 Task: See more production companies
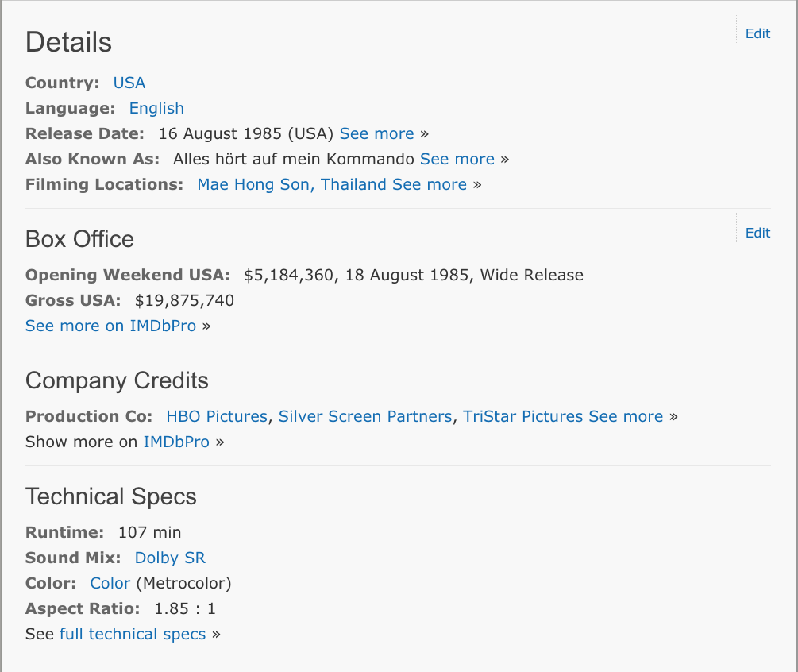pyautogui.click(x=626, y=416)
